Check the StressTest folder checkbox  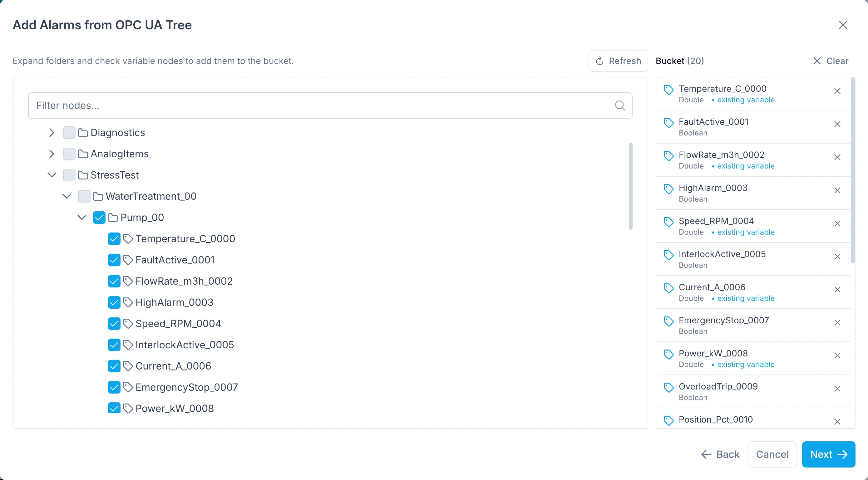(x=69, y=175)
